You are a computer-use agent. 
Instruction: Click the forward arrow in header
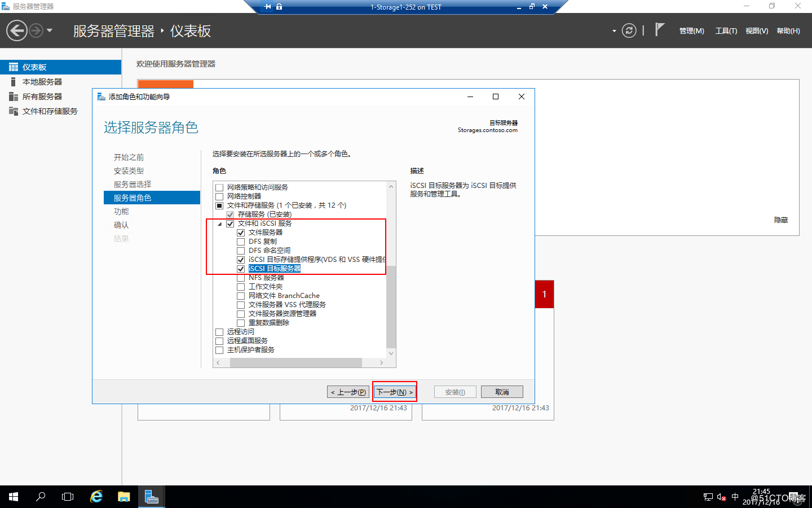[x=36, y=30]
